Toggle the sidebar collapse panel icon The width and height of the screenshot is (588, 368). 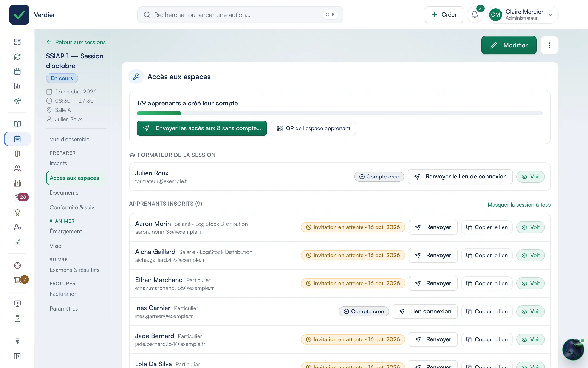[17, 356]
